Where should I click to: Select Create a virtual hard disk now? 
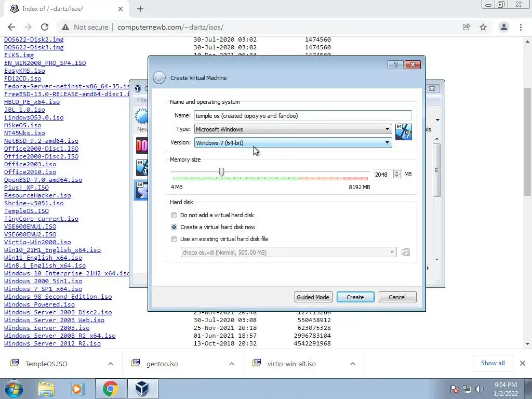click(174, 227)
